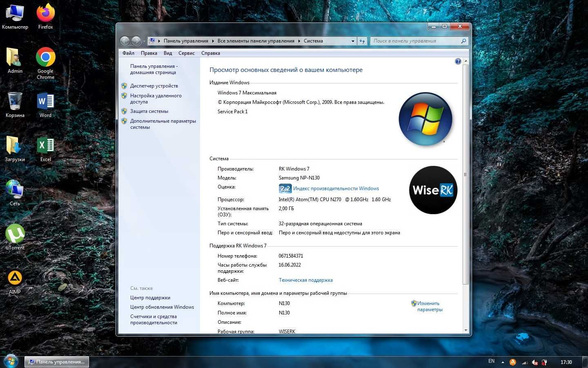
Task: Select the Сеть network icon
Action: point(15,193)
